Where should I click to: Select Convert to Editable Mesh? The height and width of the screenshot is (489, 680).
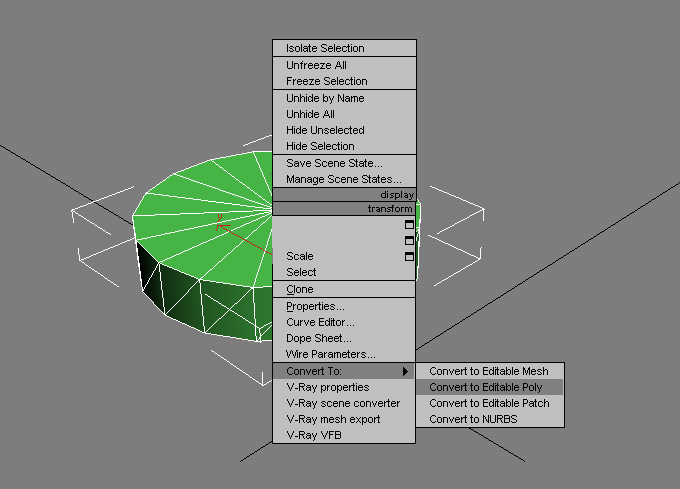click(x=490, y=371)
